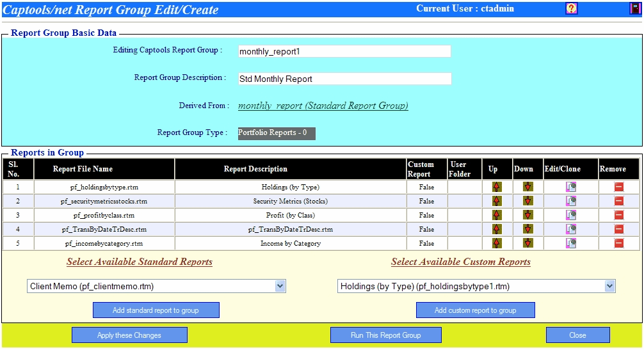This screenshot has width=644, height=350.
Task: Move pf_securitymetricsstocks.rtm down
Action: (x=527, y=201)
